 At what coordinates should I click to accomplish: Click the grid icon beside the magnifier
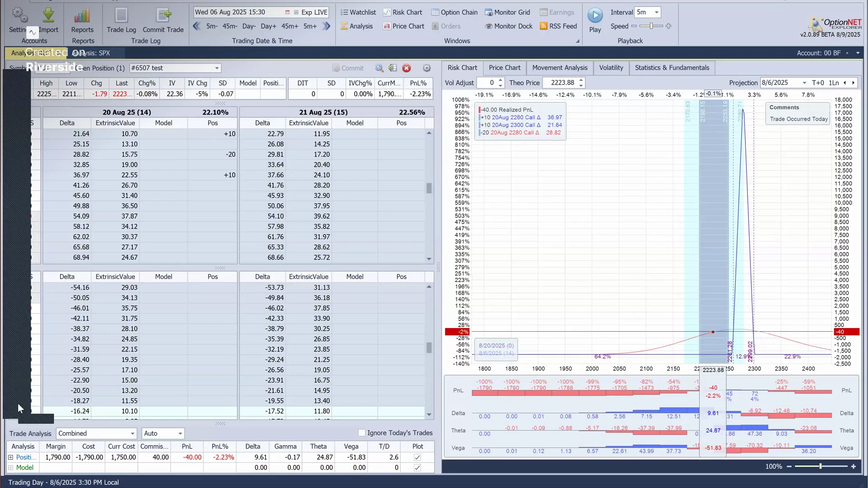(392, 68)
